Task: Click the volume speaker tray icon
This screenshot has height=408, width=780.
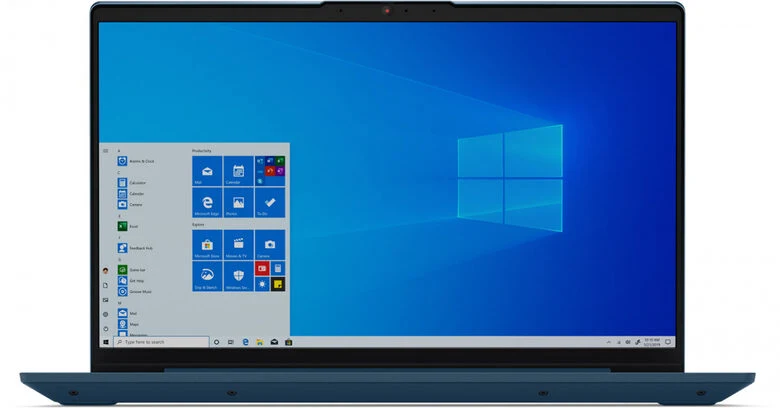Action: click(628, 342)
